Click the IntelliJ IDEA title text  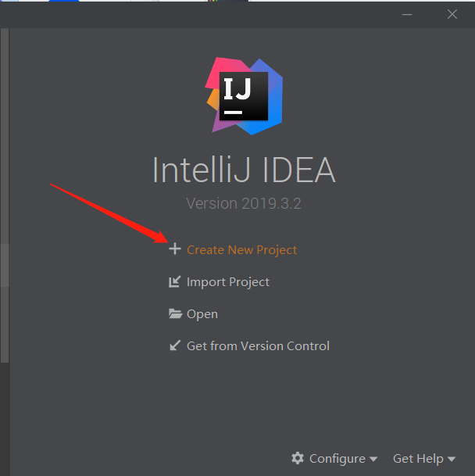(244, 170)
